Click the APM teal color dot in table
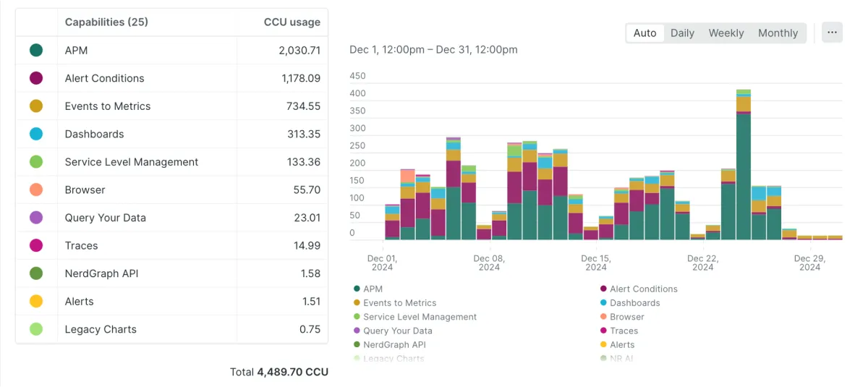The width and height of the screenshot is (868, 387). click(x=36, y=51)
